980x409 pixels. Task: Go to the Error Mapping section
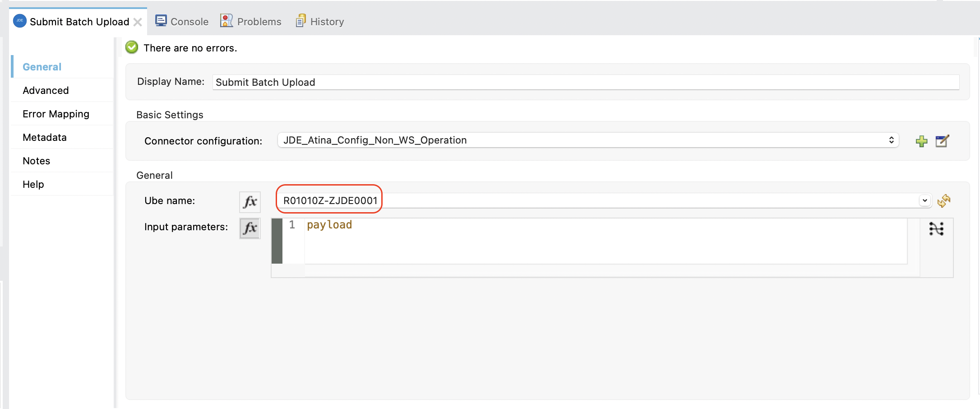[56, 114]
